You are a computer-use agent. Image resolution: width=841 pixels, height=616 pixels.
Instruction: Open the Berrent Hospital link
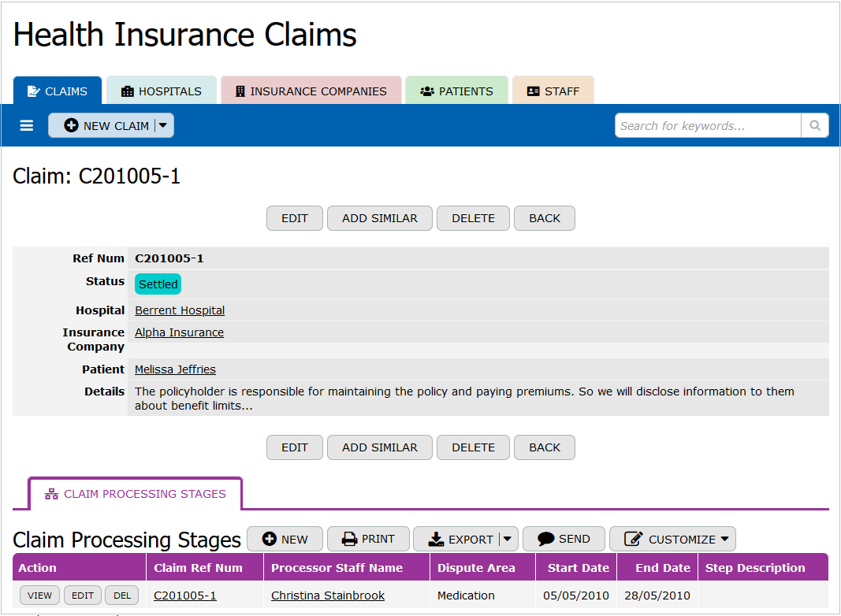180,310
